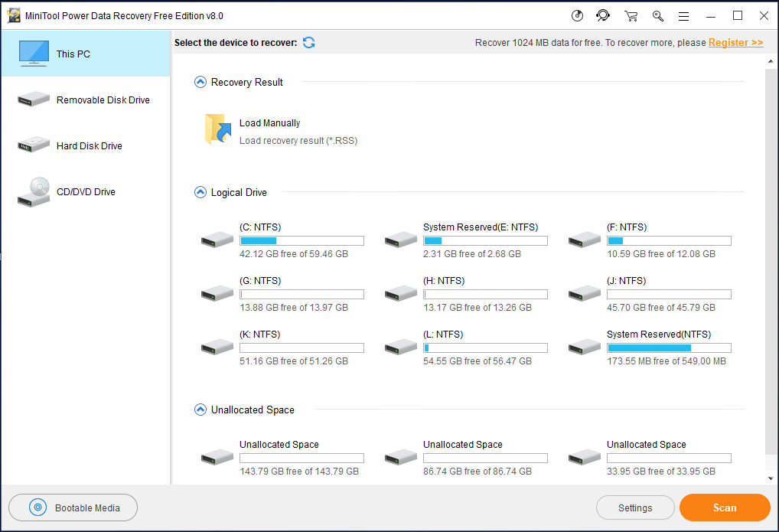Select the 143.79 GB Unallocated Space icon

click(x=217, y=458)
